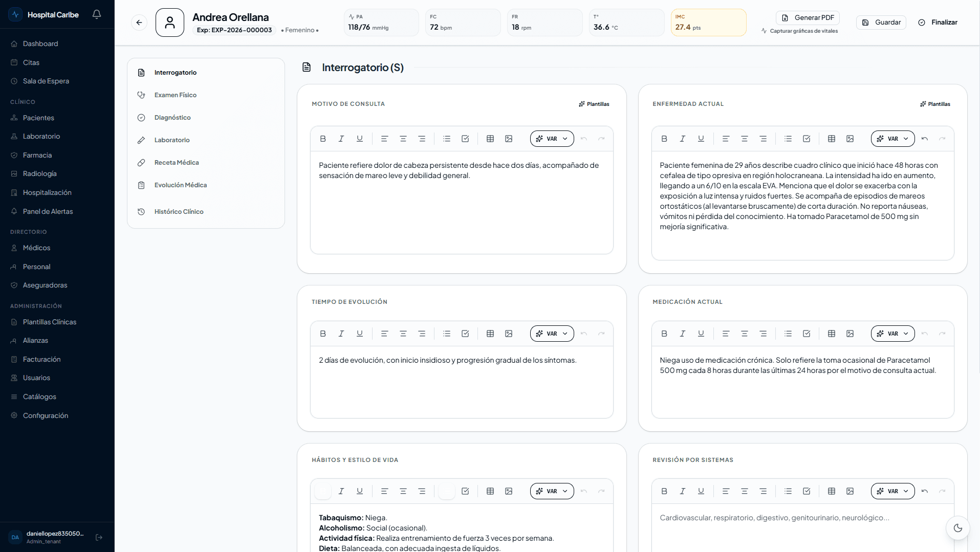980x552 pixels.
Task: Open VAR dropdown in Medicación Actual
Action: coord(893,334)
